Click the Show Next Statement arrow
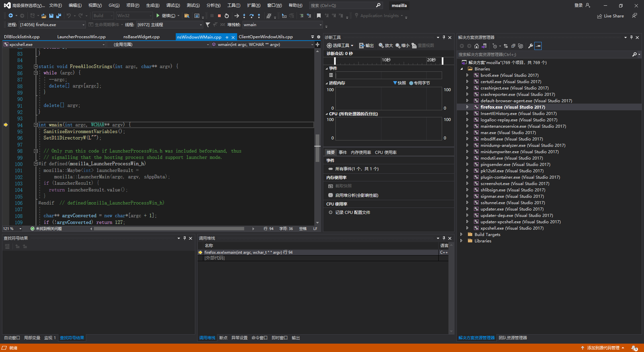 (x=237, y=16)
